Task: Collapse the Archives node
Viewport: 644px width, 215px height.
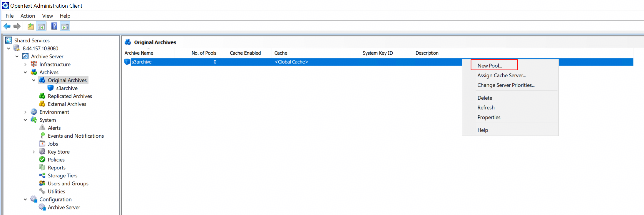Action: [25, 72]
